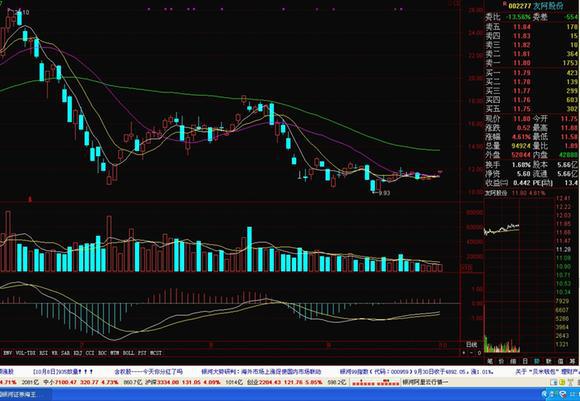This screenshot has width=580, height=401.
Task: Select the SAR indicator tab
Action: [x=65, y=353]
